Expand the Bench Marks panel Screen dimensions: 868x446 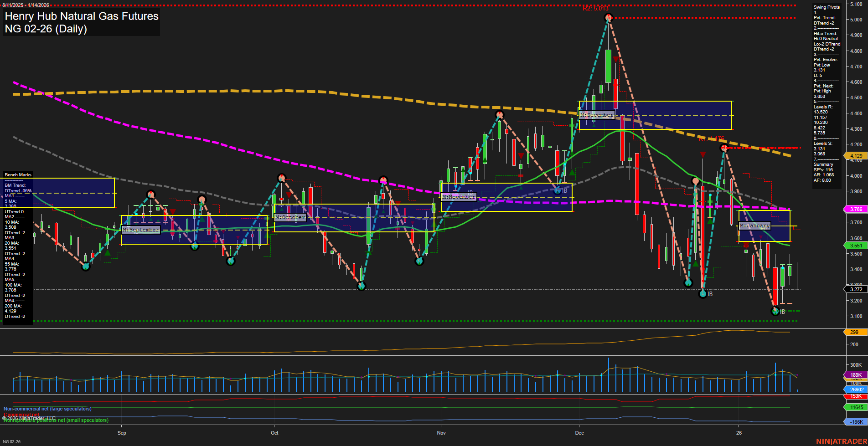[x=17, y=174]
